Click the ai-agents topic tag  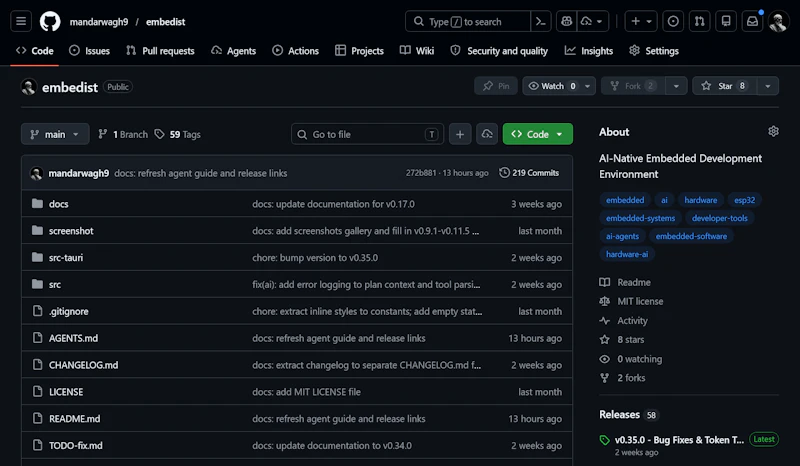click(622, 236)
